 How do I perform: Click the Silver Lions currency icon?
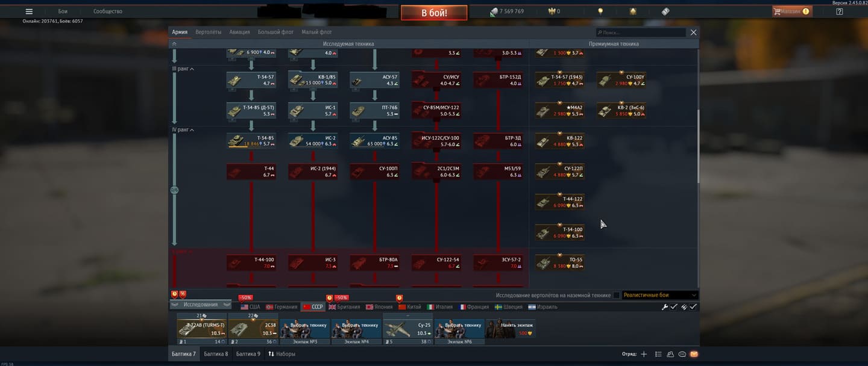click(494, 11)
